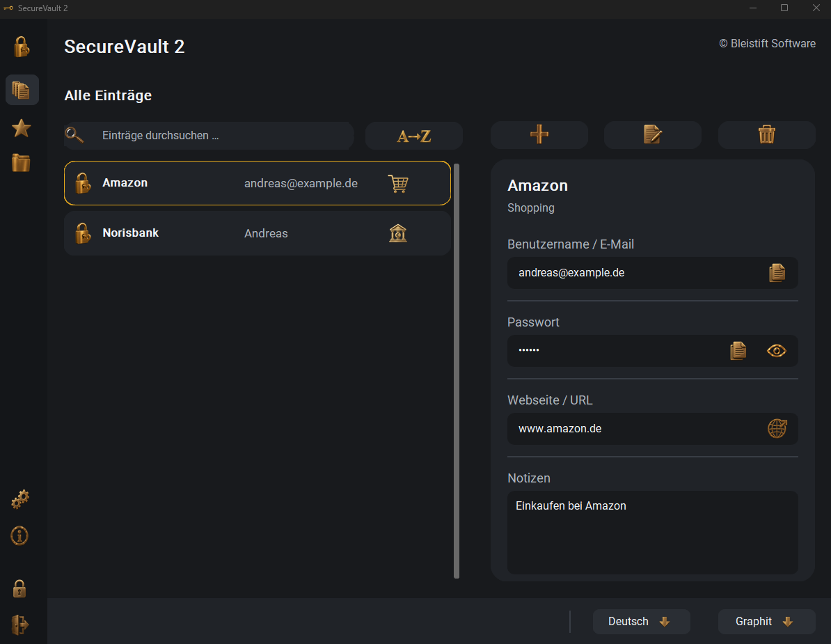Close the SecureVault 2 window
The height and width of the screenshot is (644, 831).
pos(816,8)
